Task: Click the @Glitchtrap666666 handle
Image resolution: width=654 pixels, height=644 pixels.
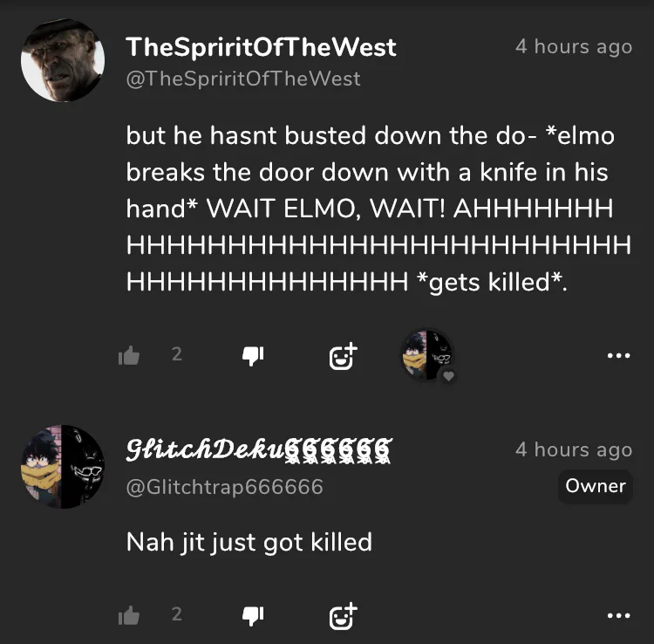Action: point(224,487)
